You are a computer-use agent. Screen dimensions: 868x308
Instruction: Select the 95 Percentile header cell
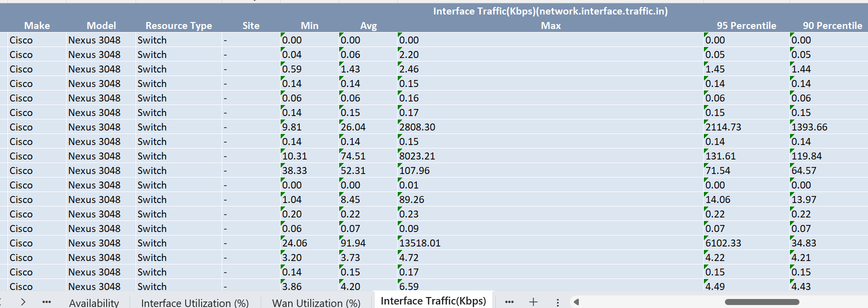coord(746,25)
